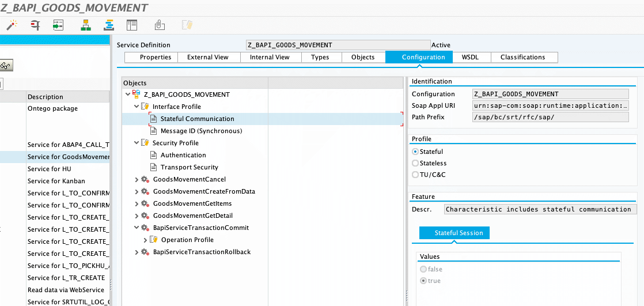Click the blue stacked navigation icon
This screenshot has width=644, height=306.
(x=108, y=25)
